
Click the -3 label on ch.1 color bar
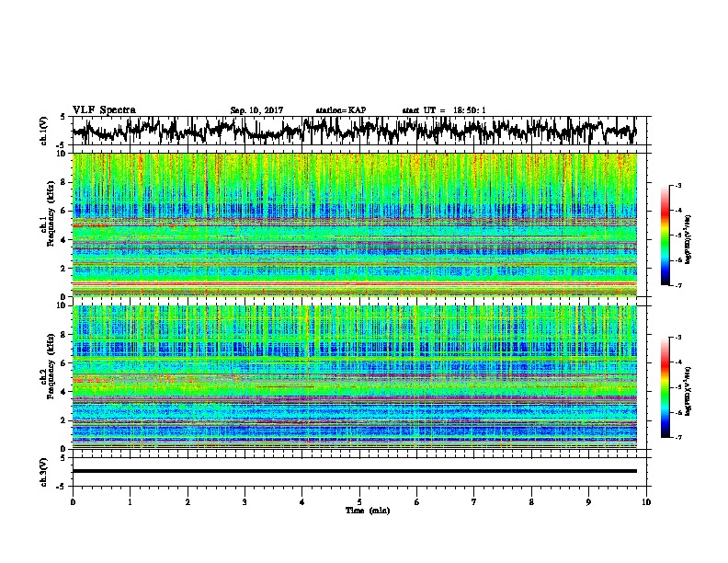(x=678, y=185)
